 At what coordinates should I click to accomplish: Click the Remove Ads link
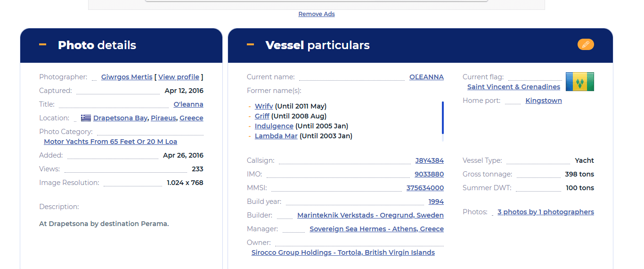pyautogui.click(x=317, y=14)
